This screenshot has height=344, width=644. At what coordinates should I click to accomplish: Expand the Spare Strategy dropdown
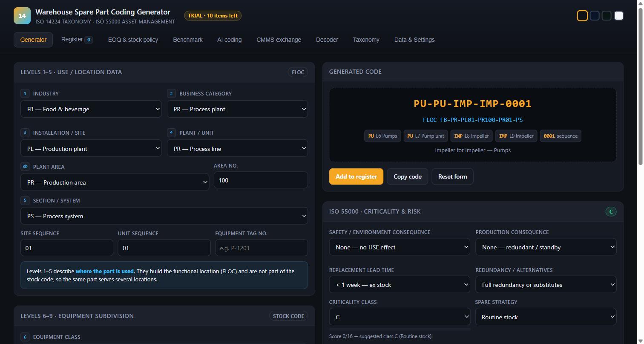coord(546,317)
